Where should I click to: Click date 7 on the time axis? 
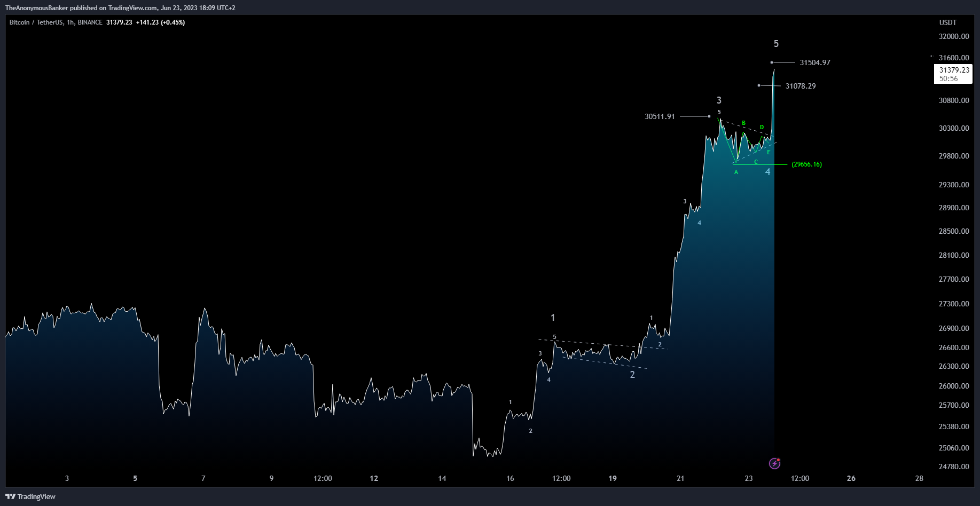203,478
